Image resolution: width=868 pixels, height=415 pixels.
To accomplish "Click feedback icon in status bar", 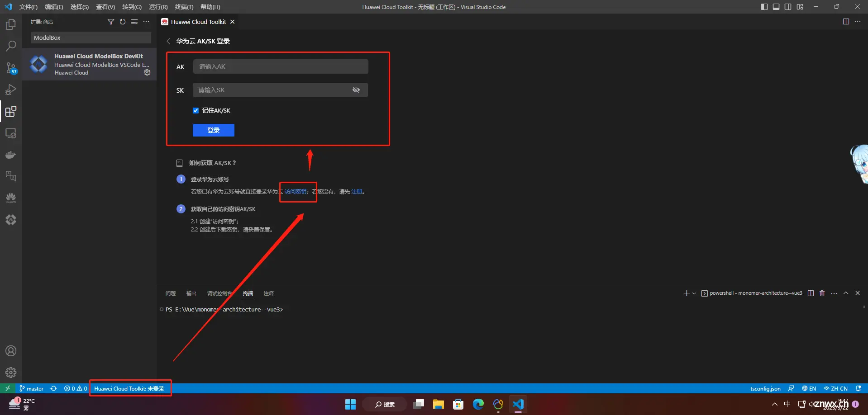I will coord(791,388).
